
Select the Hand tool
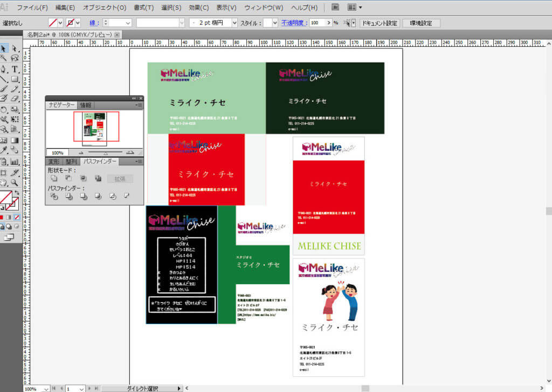[x=4, y=183]
